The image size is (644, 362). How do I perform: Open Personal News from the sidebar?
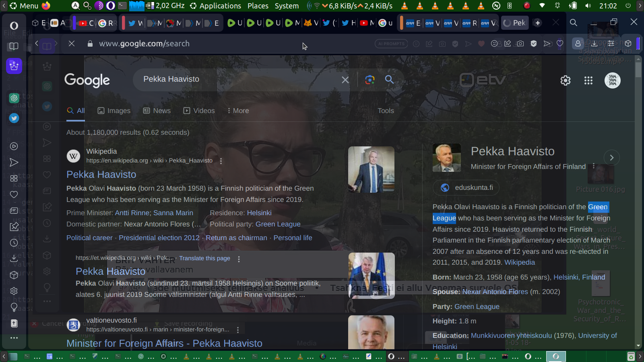[x=14, y=211]
